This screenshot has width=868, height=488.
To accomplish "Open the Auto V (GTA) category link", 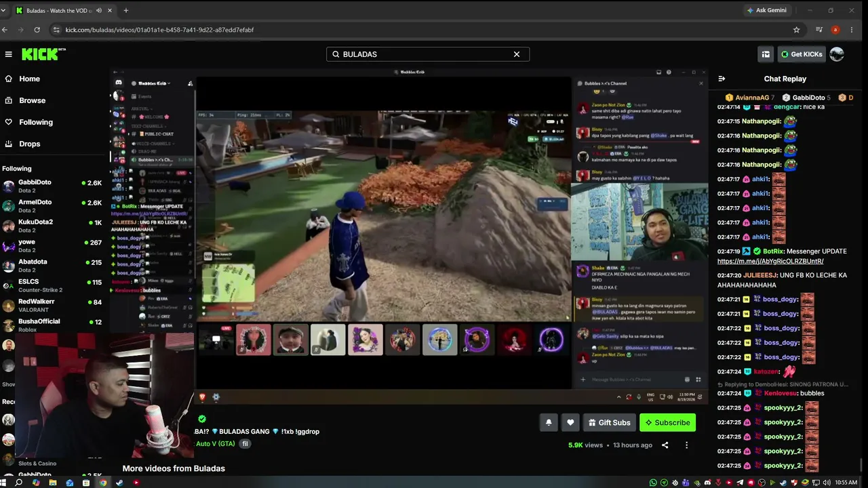I will coord(215,444).
